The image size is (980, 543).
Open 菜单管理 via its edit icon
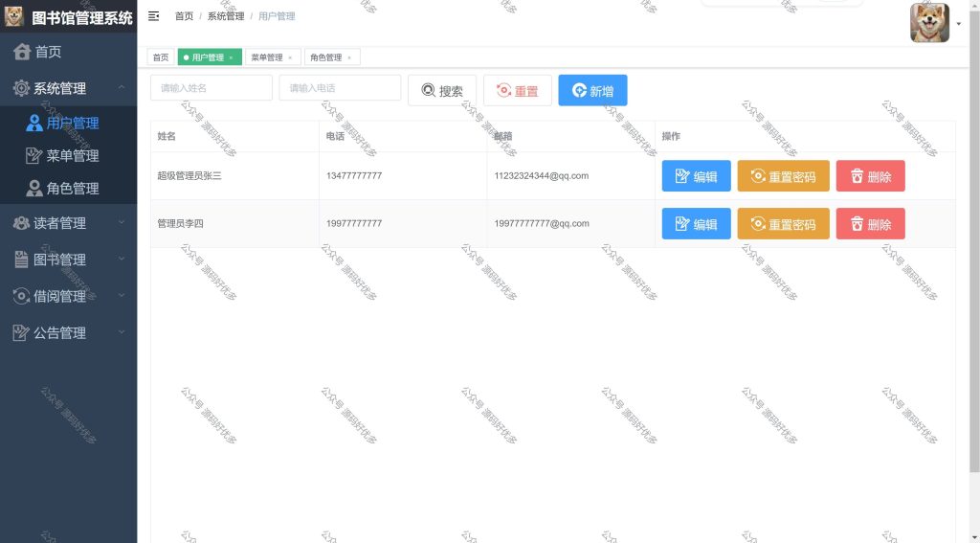coord(33,156)
